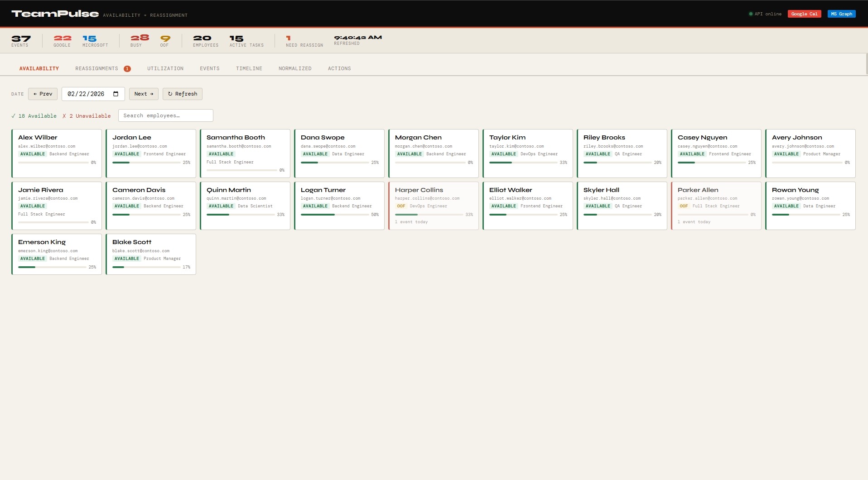Click the 37 Events statistic
Viewport: 868px width, 480px height.
(x=21, y=41)
